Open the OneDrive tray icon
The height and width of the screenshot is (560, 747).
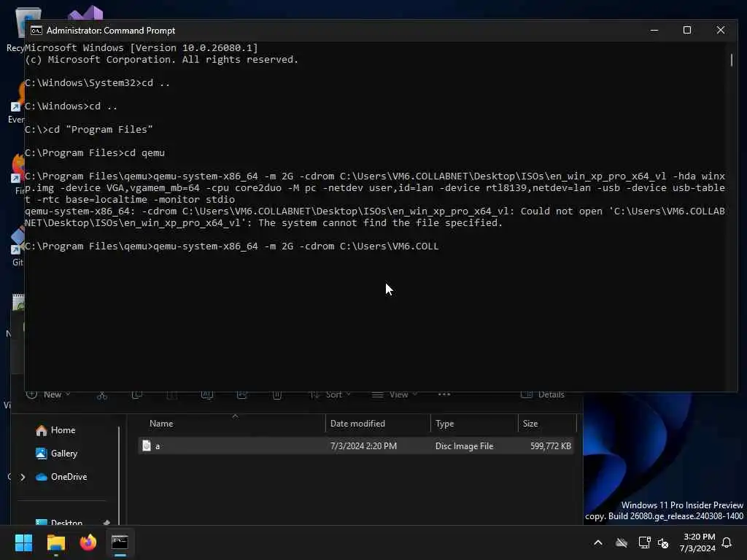pyautogui.click(x=621, y=542)
